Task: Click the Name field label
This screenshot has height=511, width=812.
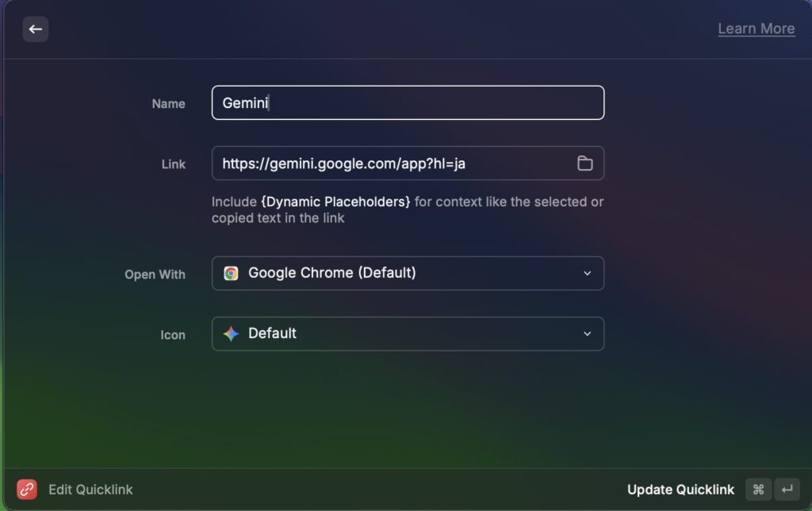Action: [x=168, y=104]
